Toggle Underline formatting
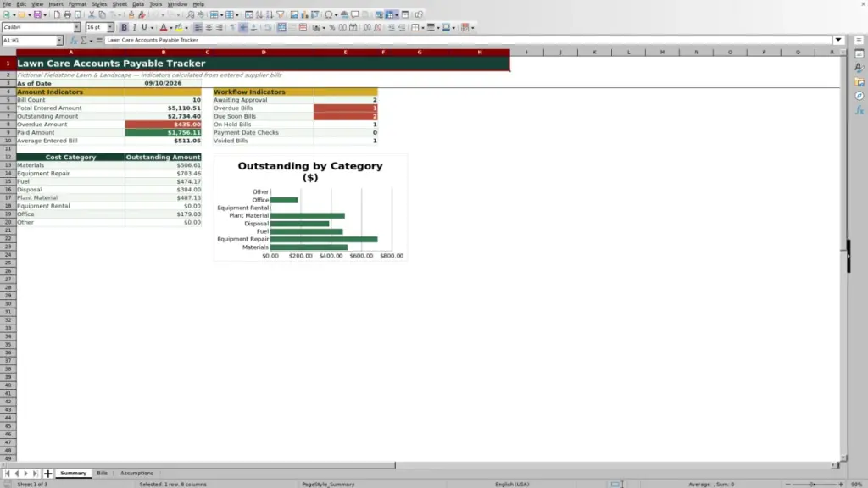The image size is (868, 488). (x=144, y=27)
